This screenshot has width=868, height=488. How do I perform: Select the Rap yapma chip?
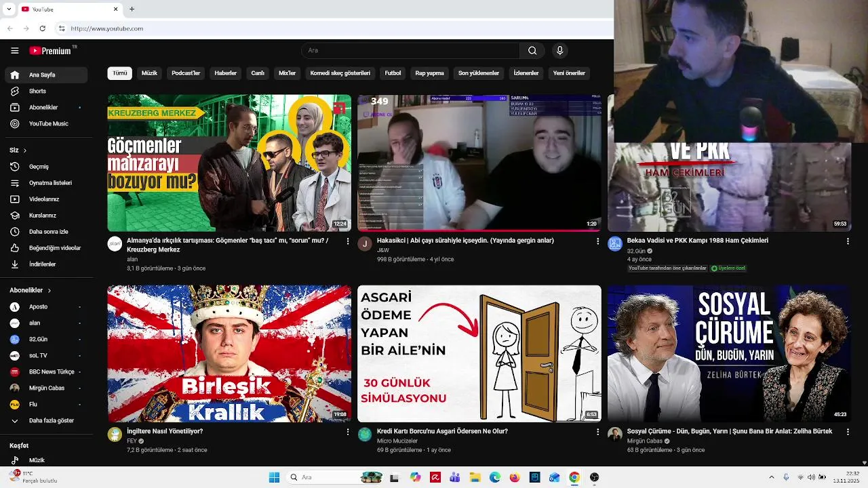pyautogui.click(x=430, y=73)
